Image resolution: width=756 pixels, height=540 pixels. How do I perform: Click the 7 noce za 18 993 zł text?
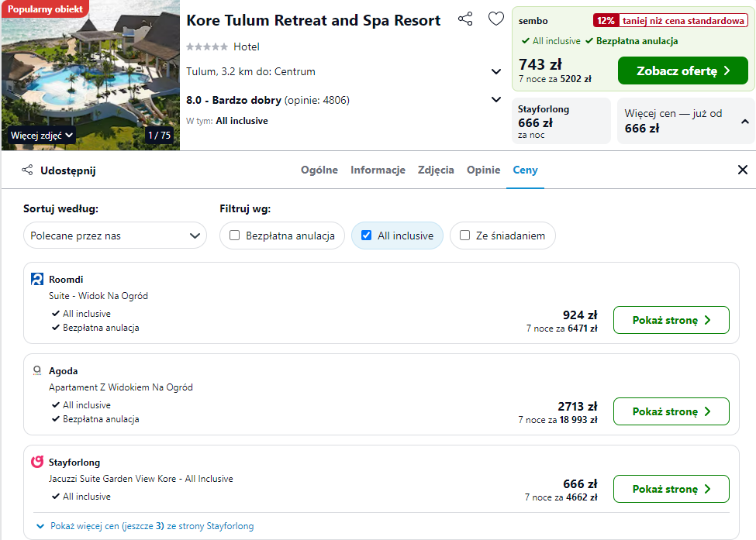(x=558, y=420)
